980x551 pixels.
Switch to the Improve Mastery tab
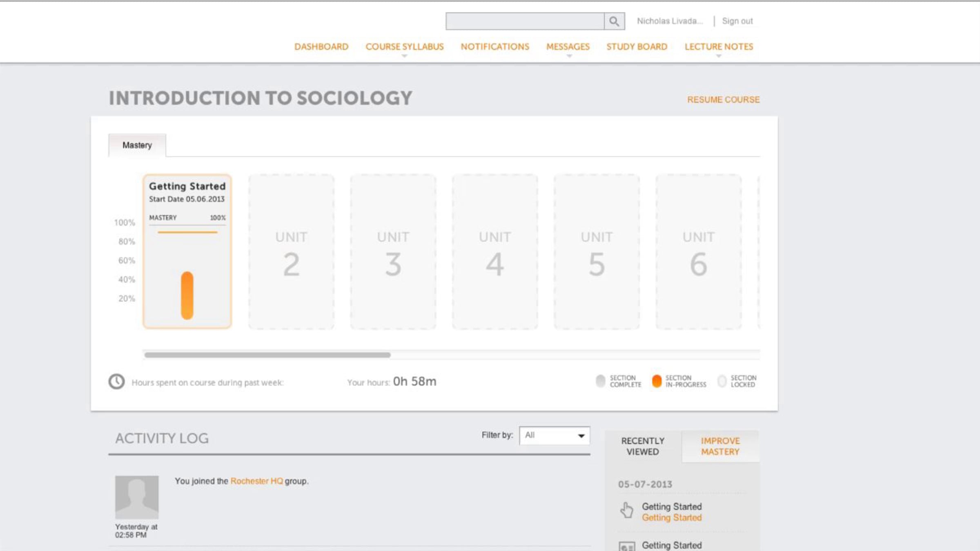(x=720, y=446)
